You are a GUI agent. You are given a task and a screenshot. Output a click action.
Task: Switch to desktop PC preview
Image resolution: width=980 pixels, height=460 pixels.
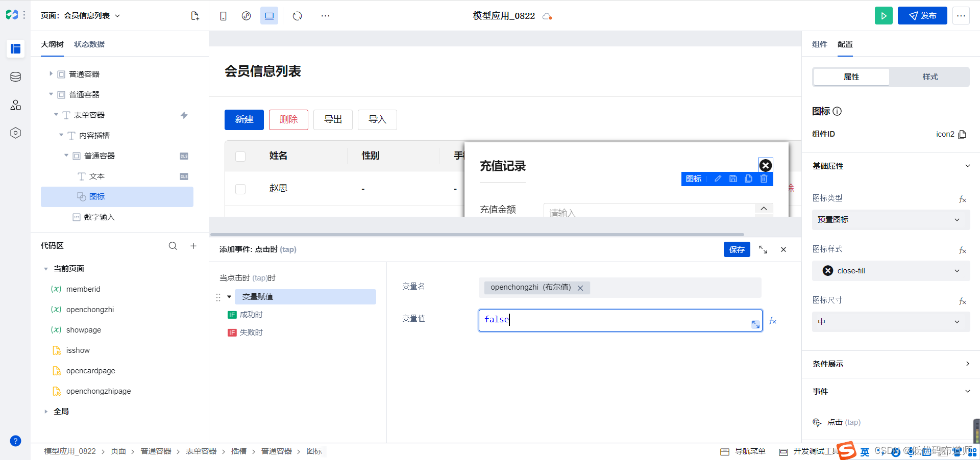click(x=269, y=16)
